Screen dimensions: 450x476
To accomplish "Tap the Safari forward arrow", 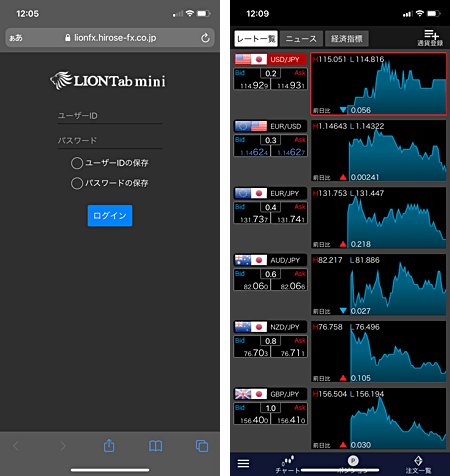I will click(63, 446).
